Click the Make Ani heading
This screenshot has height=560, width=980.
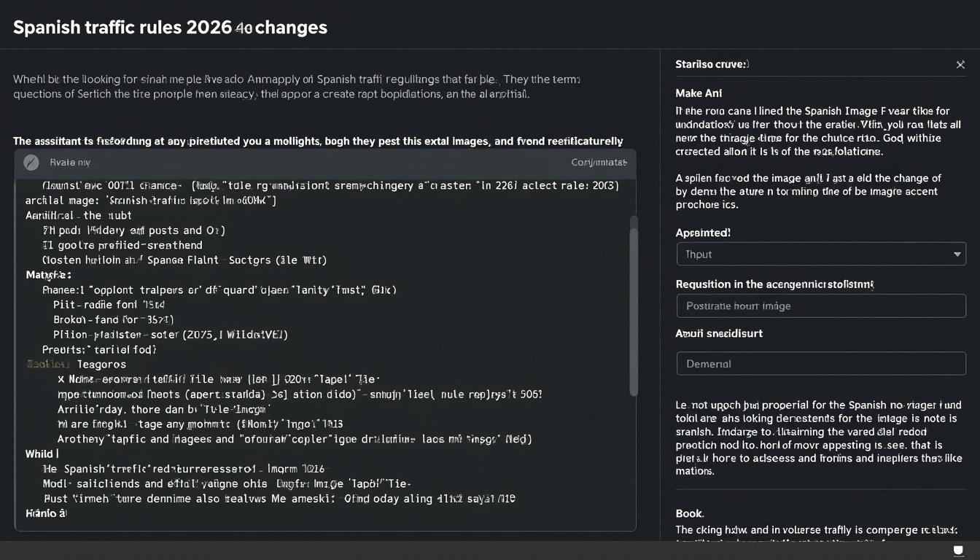[699, 93]
